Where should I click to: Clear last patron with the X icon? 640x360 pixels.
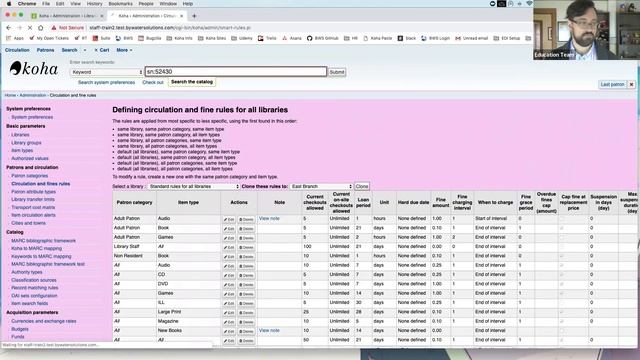point(631,84)
